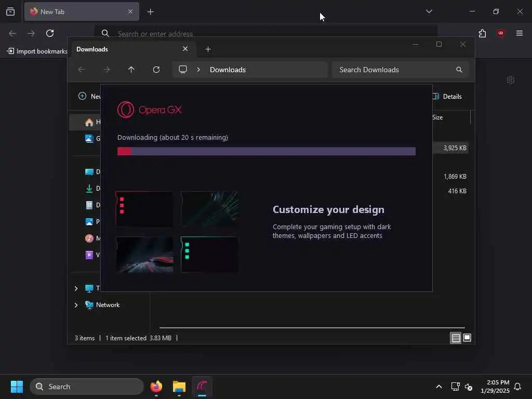Close the Downloads tab in File Explorer
This screenshot has width=532, height=399.
click(185, 49)
